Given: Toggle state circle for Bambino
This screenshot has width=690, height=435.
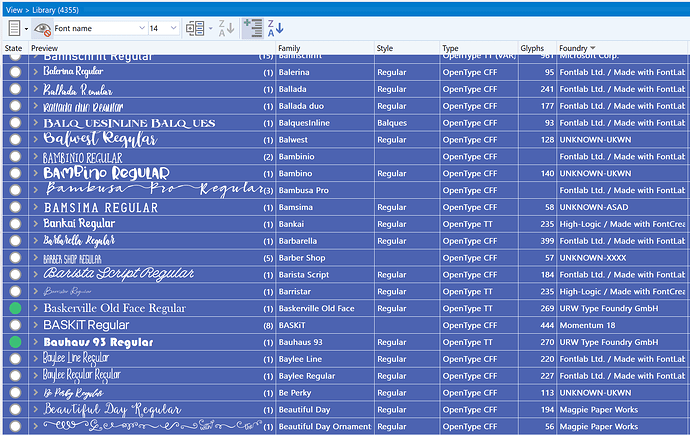Looking at the screenshot, I should tap(15, 173).
